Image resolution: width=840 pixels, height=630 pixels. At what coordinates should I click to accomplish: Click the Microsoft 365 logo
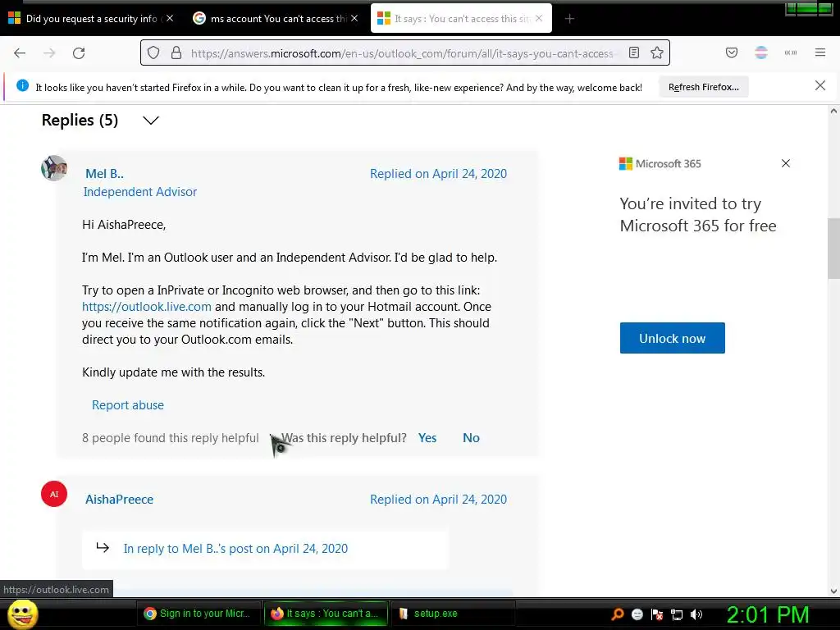(x=660, y=163)
